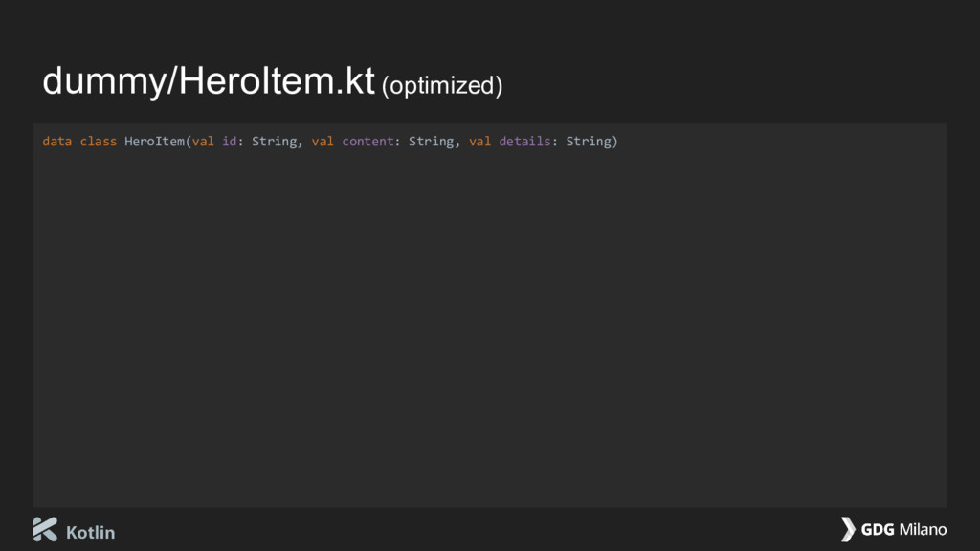This screenshot has width=980, height=551.
Task: Click the 'id' parameter name
Action: [230, 142]
